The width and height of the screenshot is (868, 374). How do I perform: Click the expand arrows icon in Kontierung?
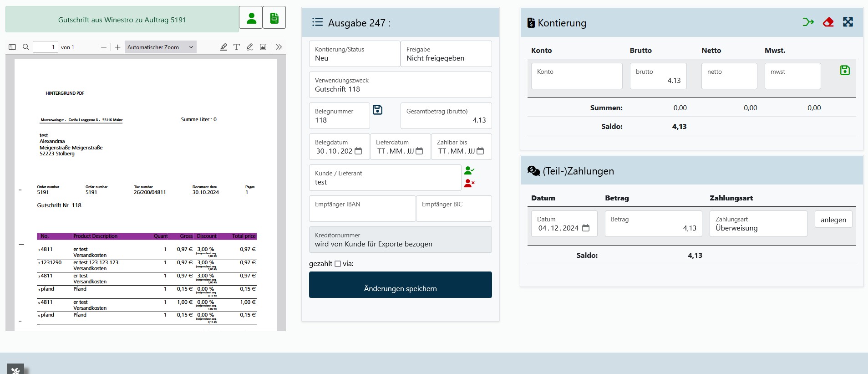(x=848, y=22)
